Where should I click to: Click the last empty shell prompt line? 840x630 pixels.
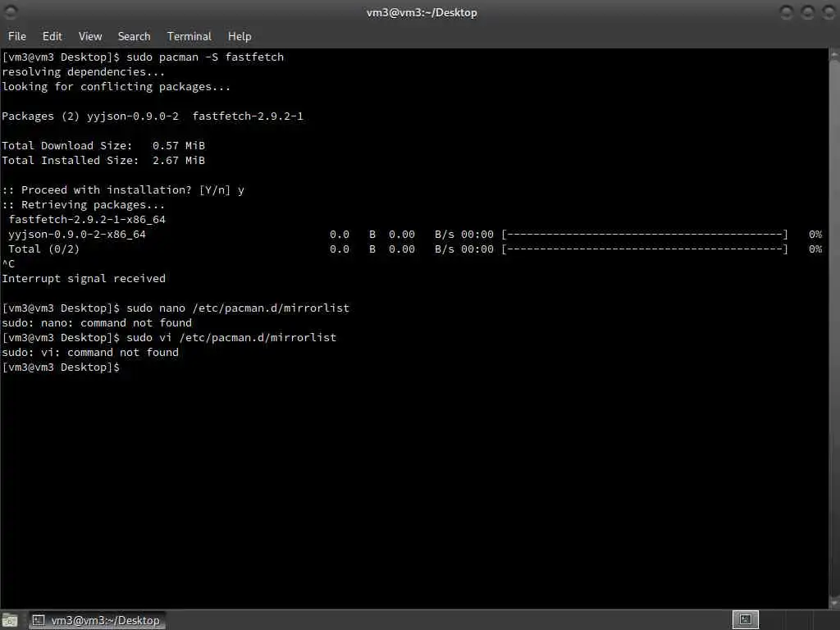(x=61, y=367)
